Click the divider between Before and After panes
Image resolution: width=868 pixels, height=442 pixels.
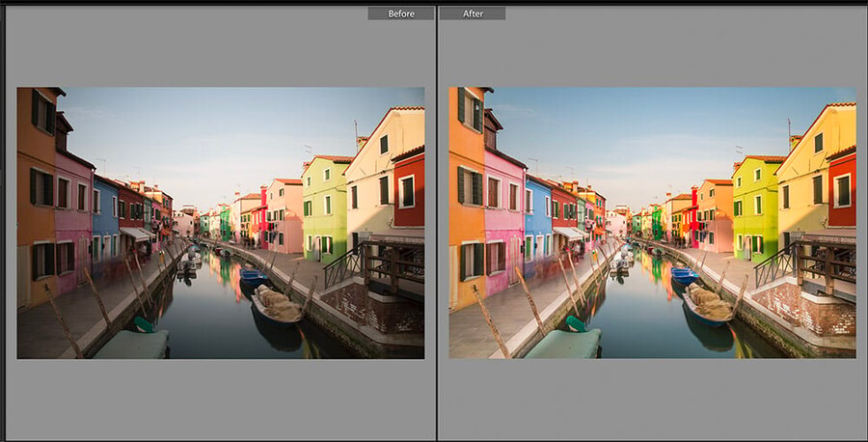coord(436,222)
